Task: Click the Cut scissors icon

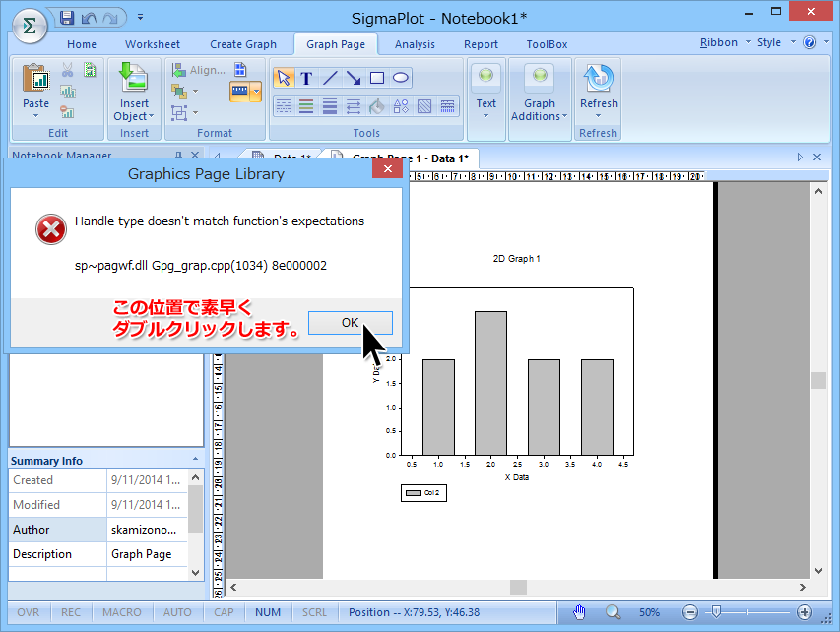Action: pyautogui.click(x=68, y=70)
